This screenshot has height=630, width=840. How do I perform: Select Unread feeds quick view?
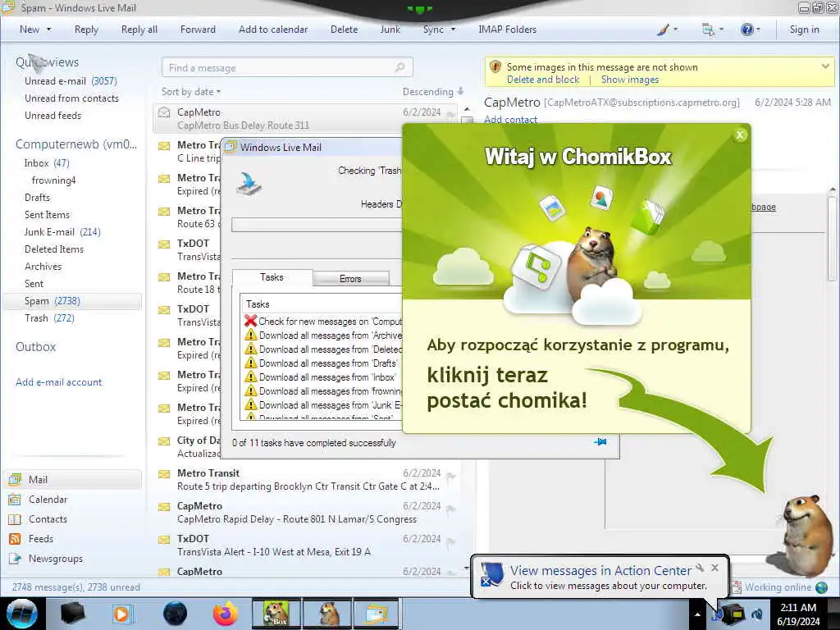[x=53, y=116]
